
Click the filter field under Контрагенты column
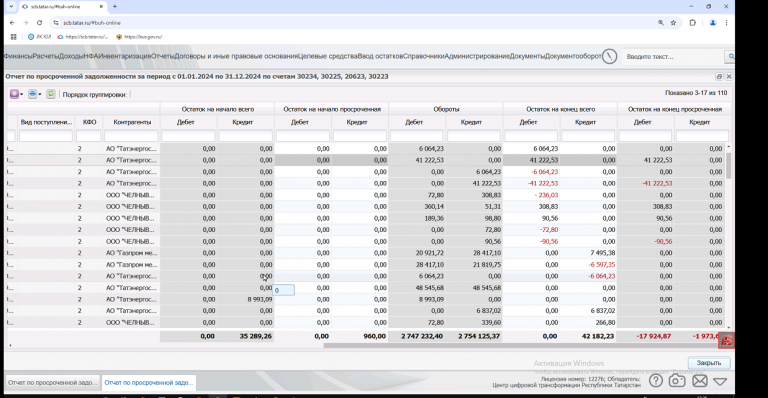click(x=131, y=136)
